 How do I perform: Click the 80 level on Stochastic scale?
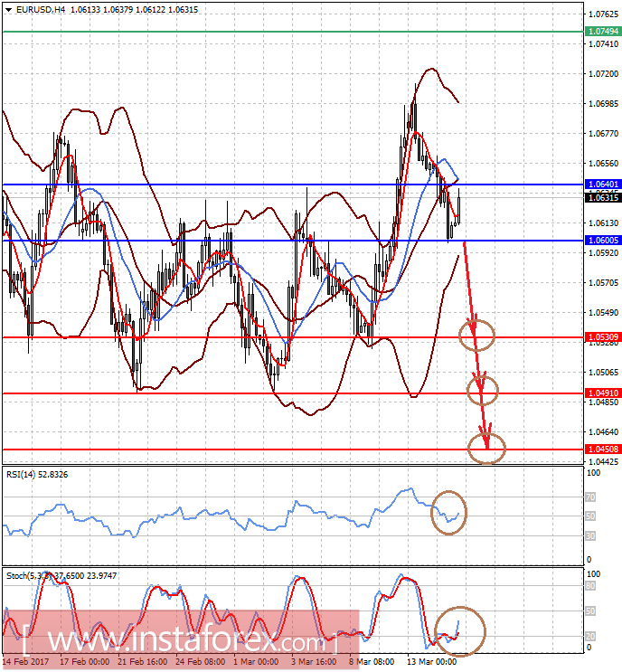(590, 586)
